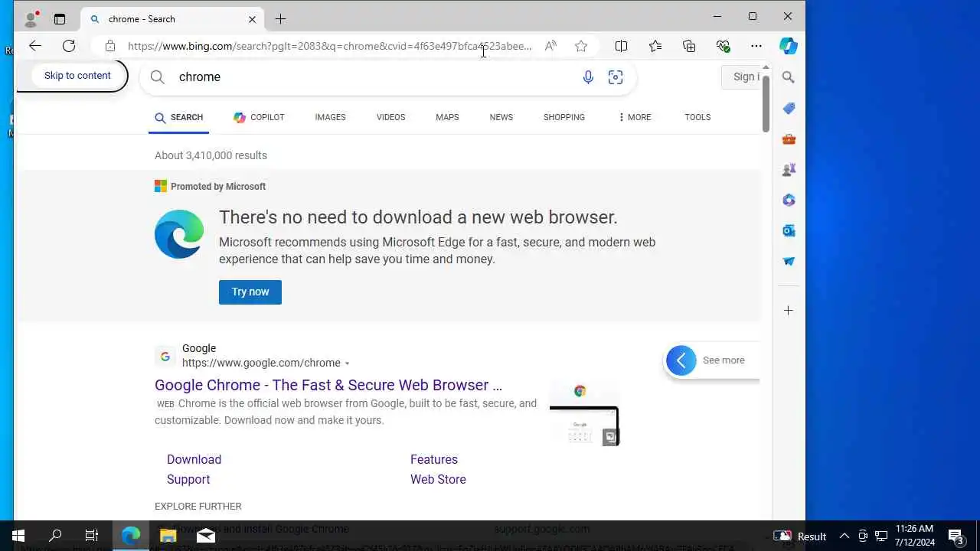Open the sidebar Shopping tag icon

[789, 108]
